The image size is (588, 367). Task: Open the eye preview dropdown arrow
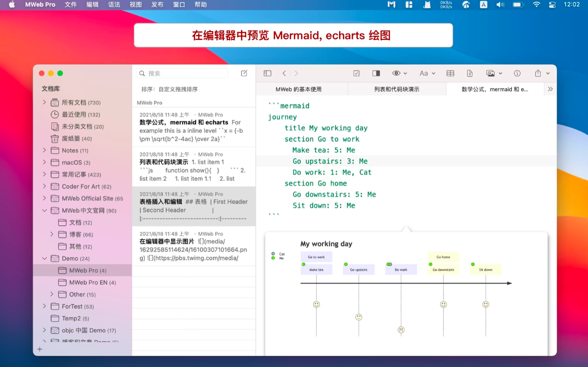[405, 74]
